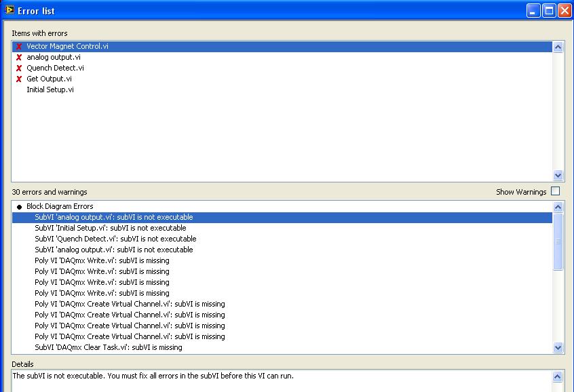Select Vector Magnet Control.vi in Items with errors

click(282, 47)
